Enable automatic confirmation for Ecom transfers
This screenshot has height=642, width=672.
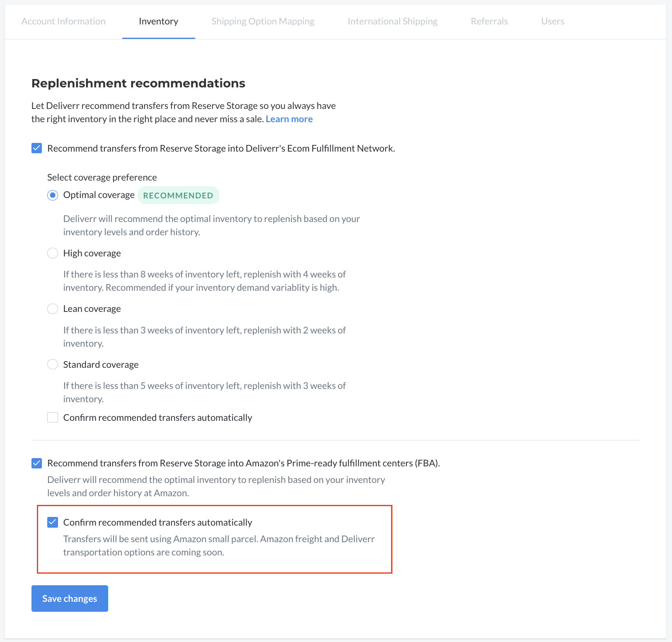53,418
